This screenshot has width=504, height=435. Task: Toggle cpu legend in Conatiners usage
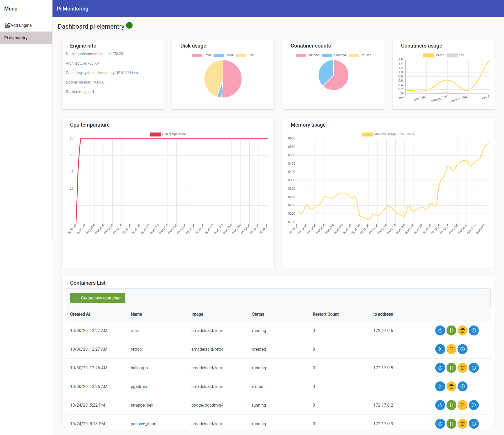pyautogui.click(x=455, y=55)
